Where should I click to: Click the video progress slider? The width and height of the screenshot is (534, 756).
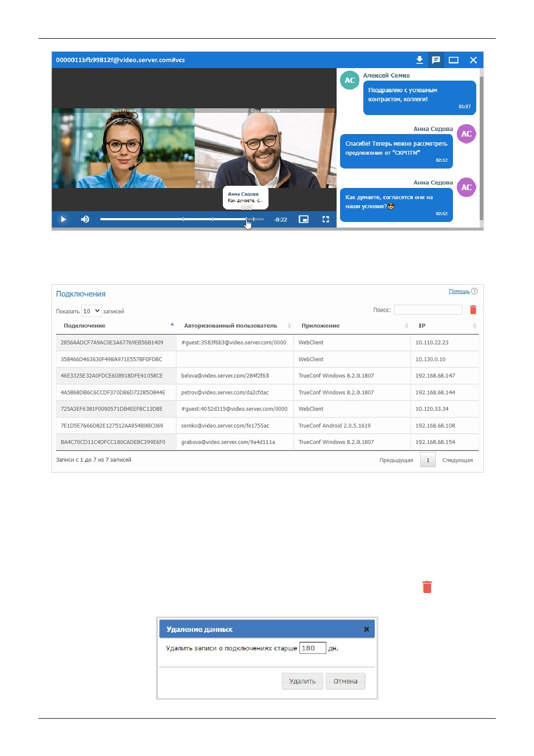point(182,219)
